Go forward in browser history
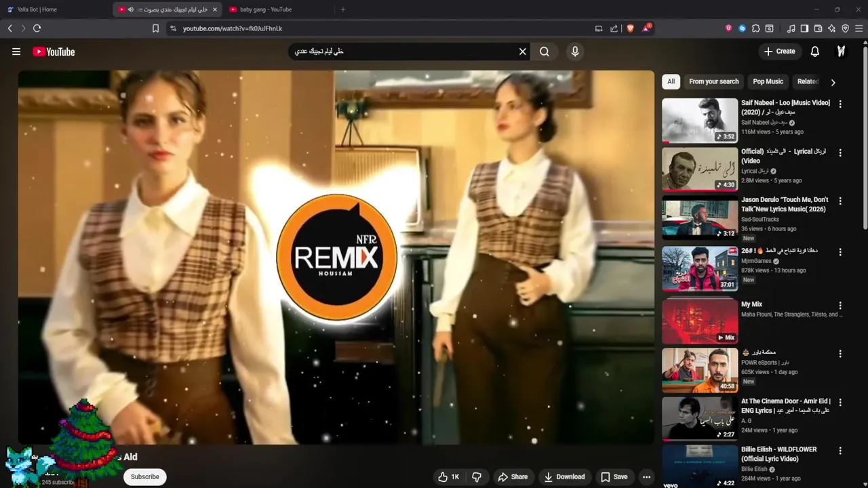Screen dimensions: 868x488 [23, 28]
